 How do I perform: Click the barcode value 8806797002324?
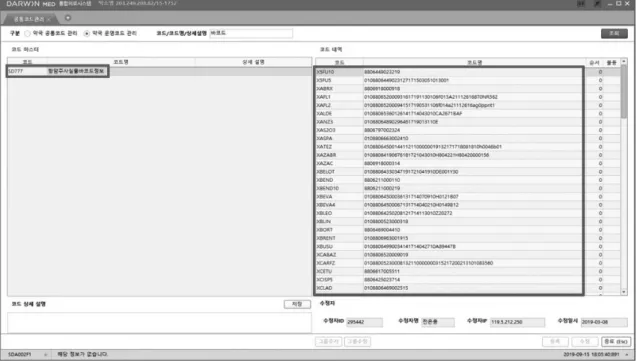tap(382, 130)
